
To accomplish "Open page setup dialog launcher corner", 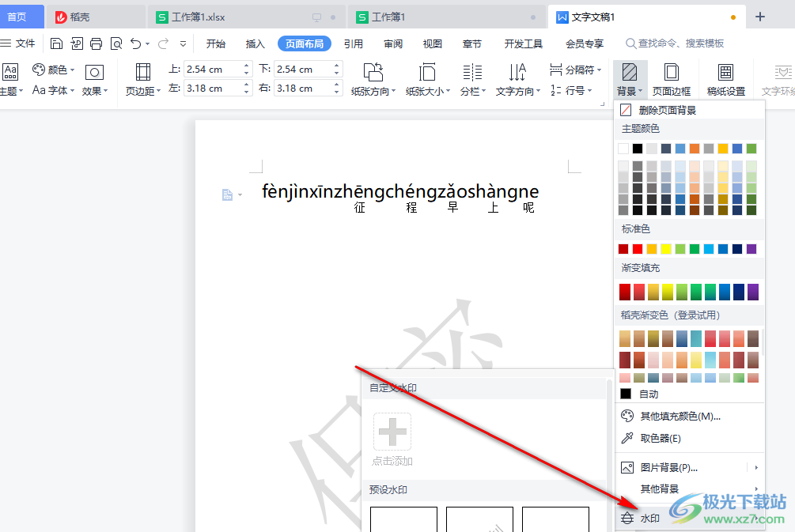I will click(x=602, y=104).
